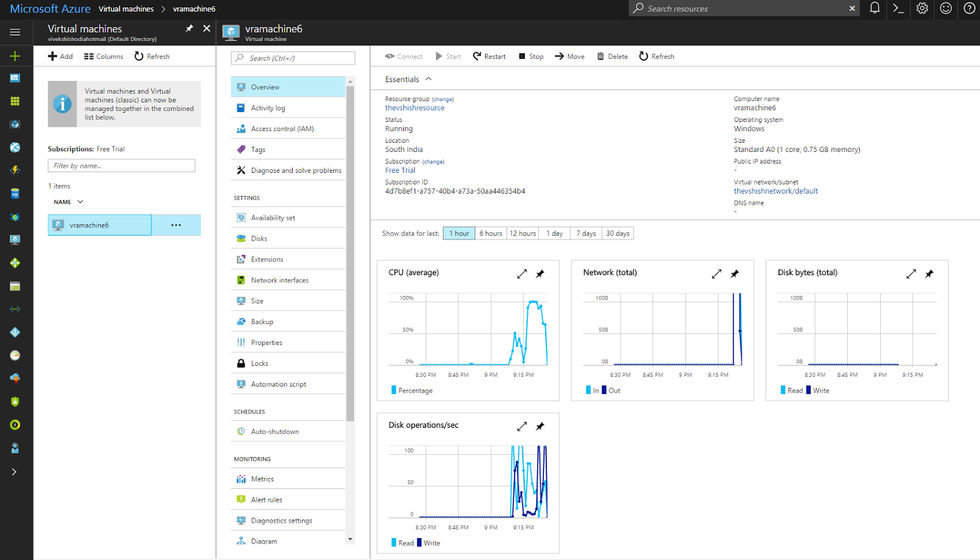
Task: Click the Search resources field
Action: point(735,9)
